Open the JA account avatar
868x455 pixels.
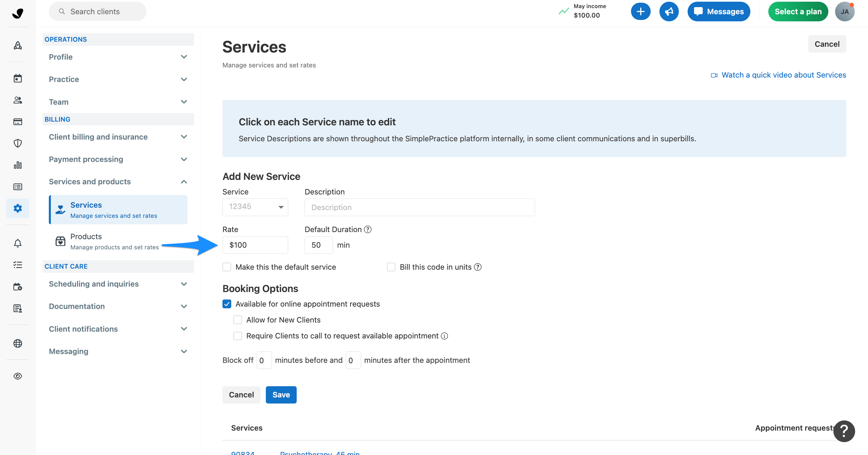point(845,12)
